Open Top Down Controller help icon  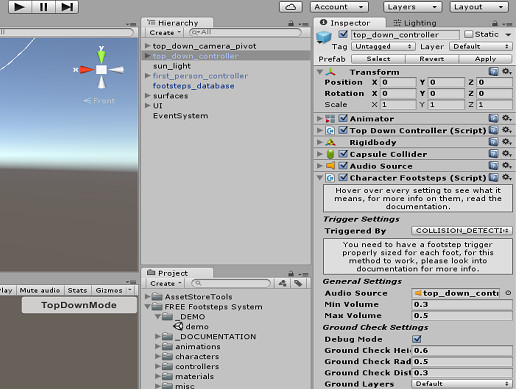493,130
